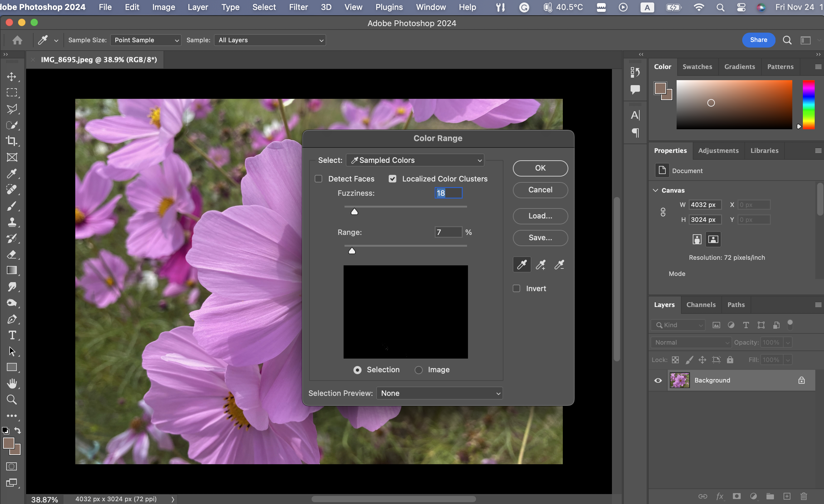Hide the Background layer visibility
The width and height of the screenshot is (824, 504).
pos(658,380)
